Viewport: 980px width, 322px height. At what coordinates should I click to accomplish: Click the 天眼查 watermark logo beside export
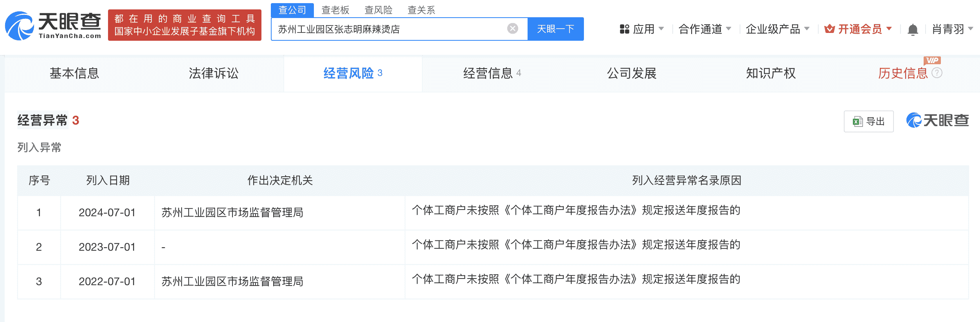(x=937, y=121)
